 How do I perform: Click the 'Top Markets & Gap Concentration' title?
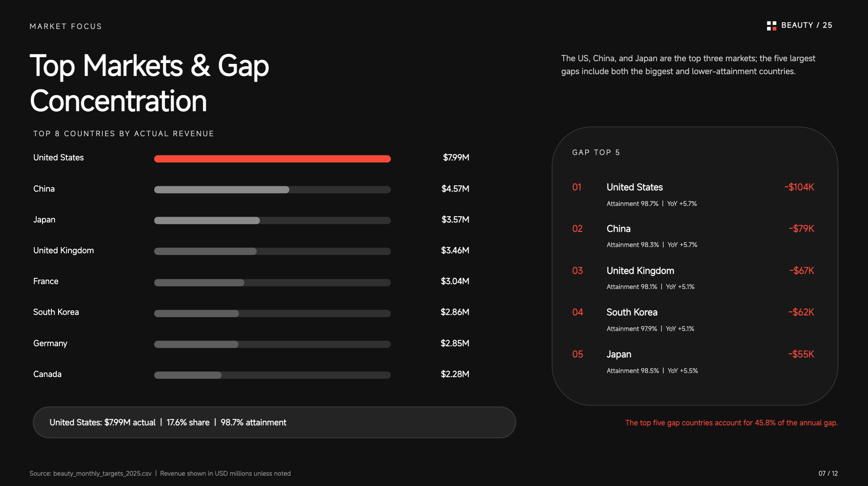(149, 83)
